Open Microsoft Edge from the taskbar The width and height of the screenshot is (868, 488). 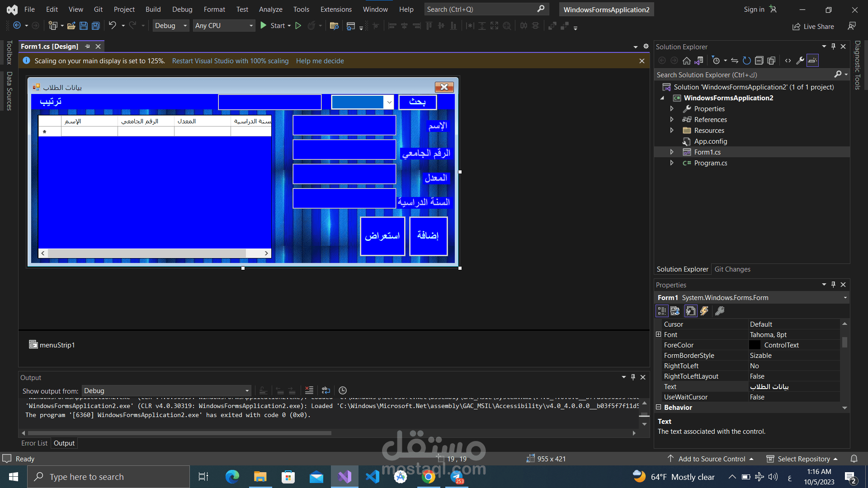232,477
